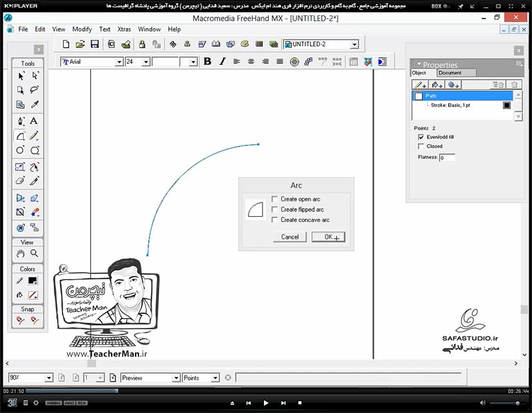532x413 pixels.
Task: Select the Polygon tool
Action: [x=35, y=150]
